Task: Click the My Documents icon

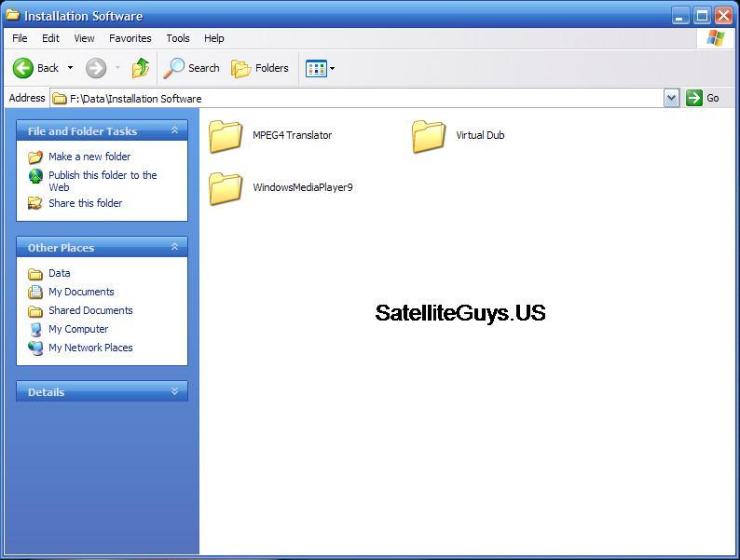Action: point(34,292)
